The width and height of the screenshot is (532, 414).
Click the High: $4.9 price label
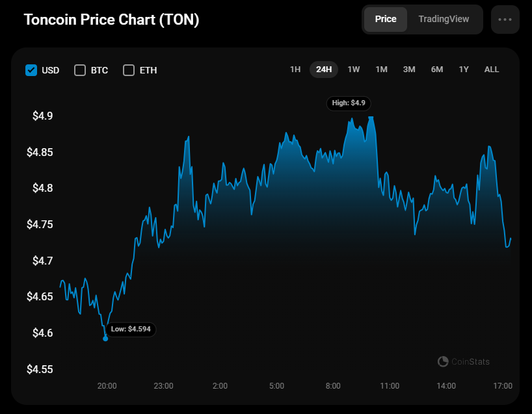(349, 103)
